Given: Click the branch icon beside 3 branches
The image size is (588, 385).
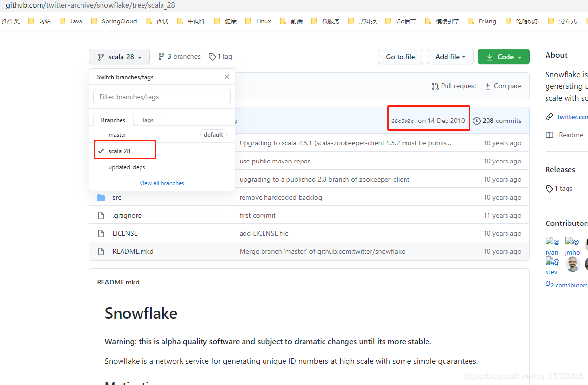Looking at the screenshot, I should tap(161, 57).
